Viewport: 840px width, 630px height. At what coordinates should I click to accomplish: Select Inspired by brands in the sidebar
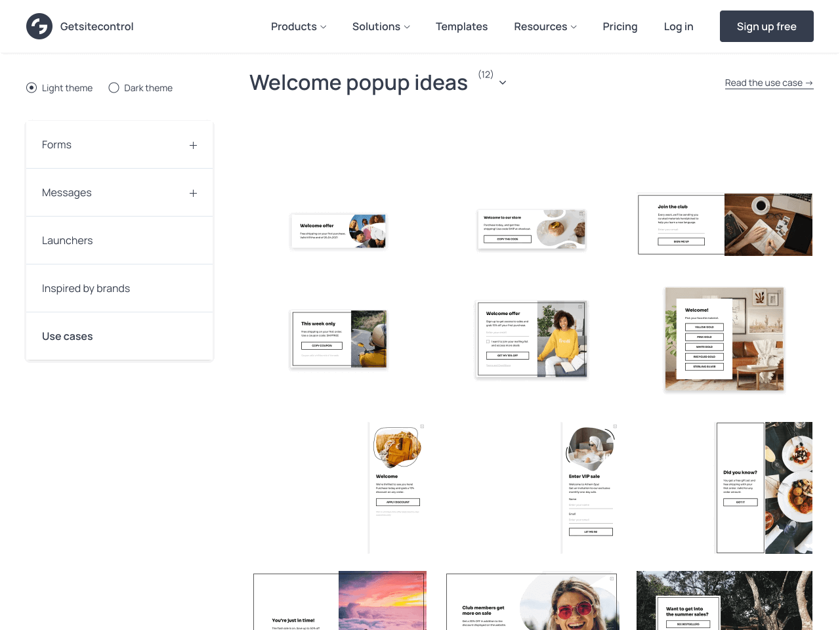click(86, 288)
